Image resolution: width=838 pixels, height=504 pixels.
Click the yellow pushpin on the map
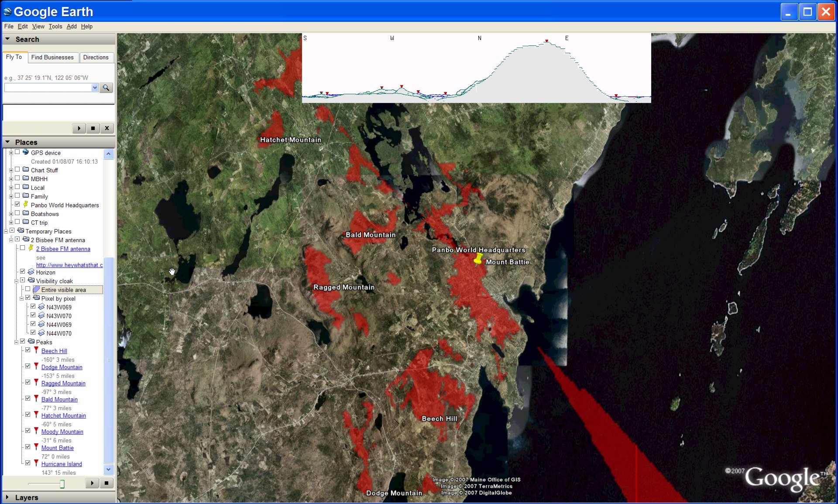coord(478,259)
